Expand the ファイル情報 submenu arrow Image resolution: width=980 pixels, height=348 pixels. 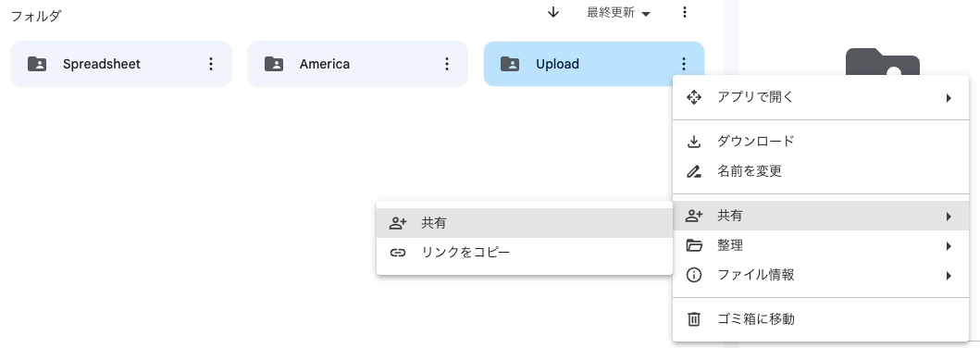pyautogui.click(x=949, y=276)
